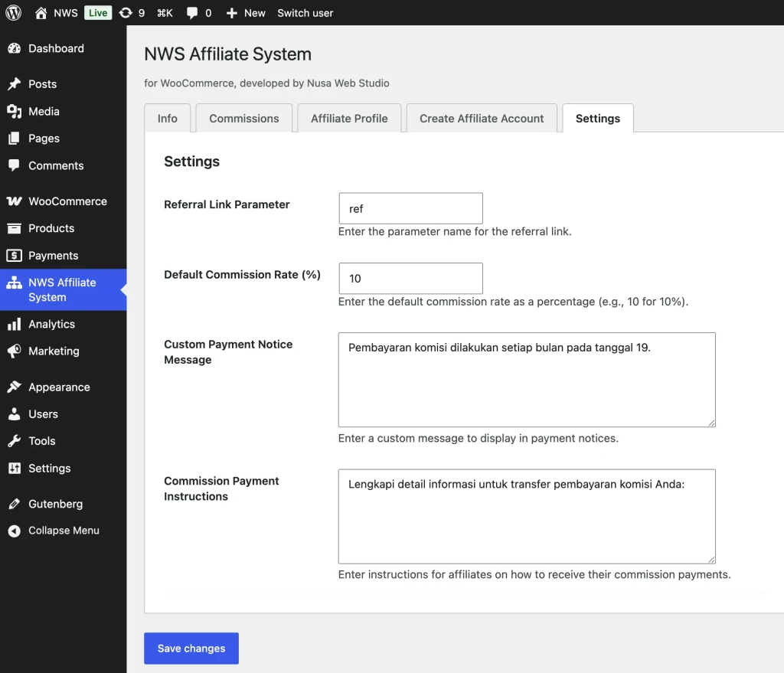
Task: Open the Analytics section
Action: pos(51,324)
